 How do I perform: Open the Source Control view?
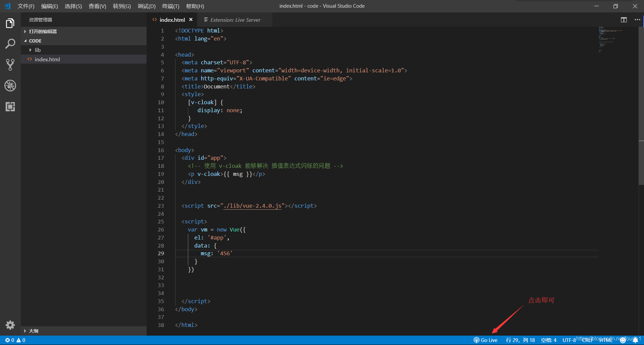(x=10, y=65)
